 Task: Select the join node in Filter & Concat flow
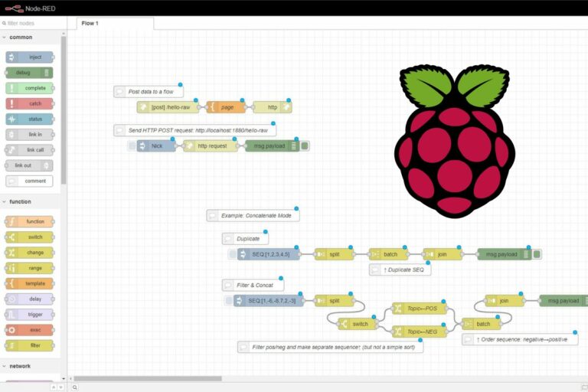click(x=505, y=301)
